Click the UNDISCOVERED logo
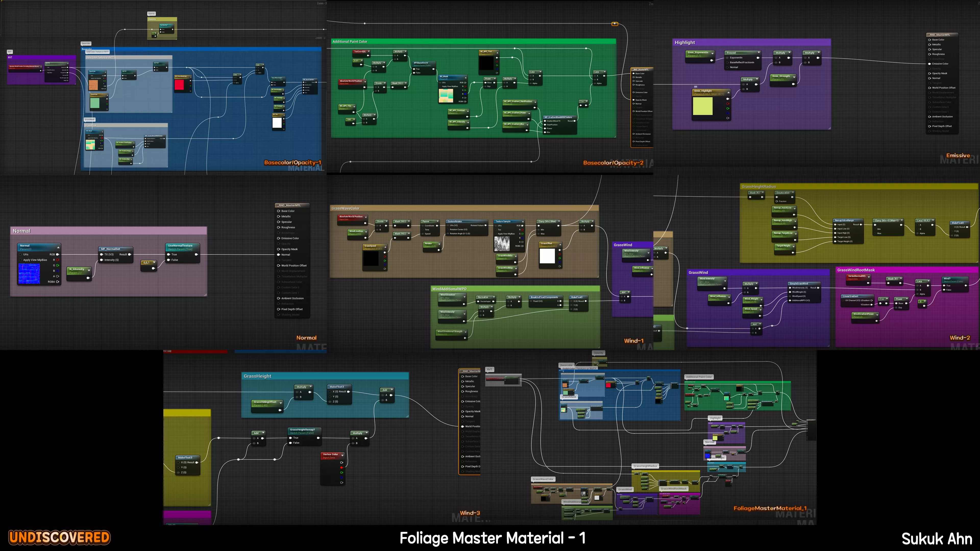 [59, 537]
